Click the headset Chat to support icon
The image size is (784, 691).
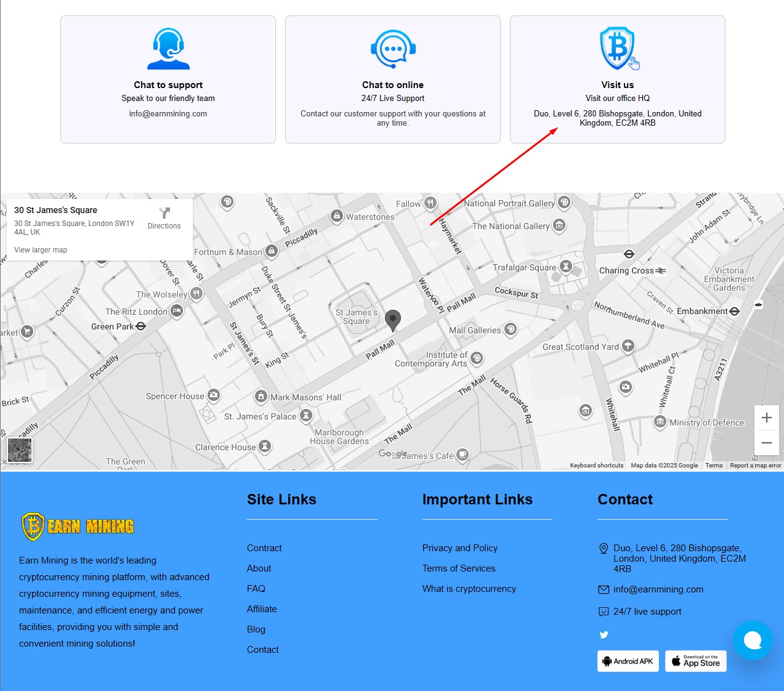tap(168, 49)
